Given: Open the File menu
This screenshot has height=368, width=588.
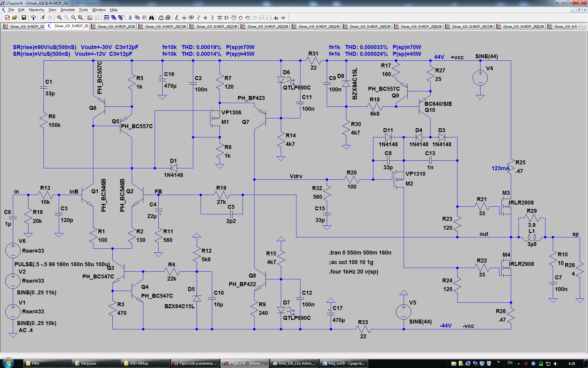Looking at the screenshot, I should pos(11,10).
